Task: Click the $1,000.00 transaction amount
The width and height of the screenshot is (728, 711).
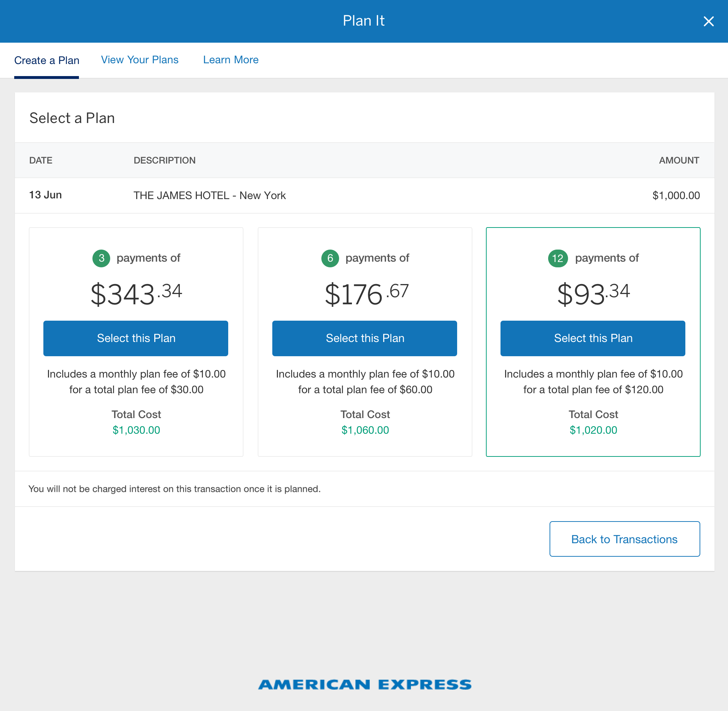Action: tap(676, 195)
